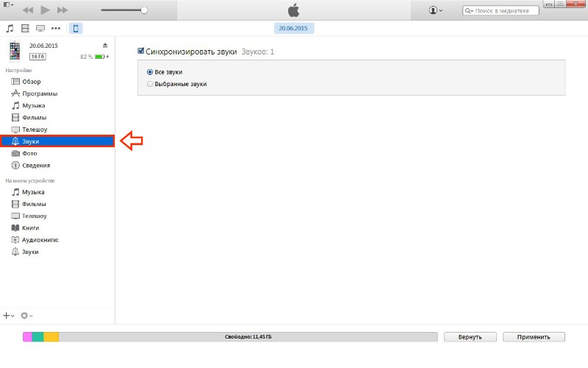Click the fast-forward playback button

62,10
